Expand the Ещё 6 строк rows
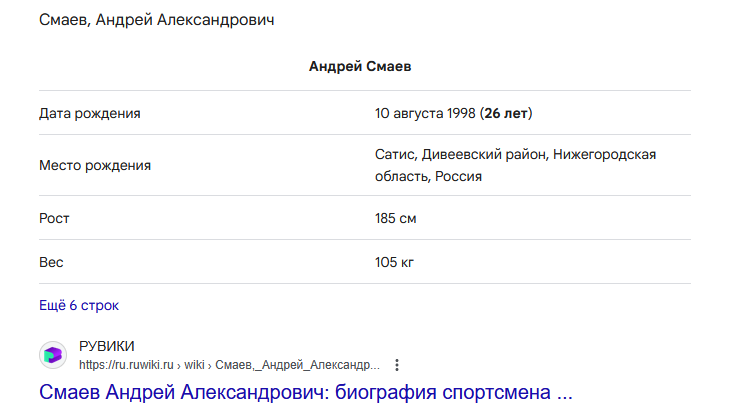This screenshot has height=420, width=734. (x=79, y=305)
